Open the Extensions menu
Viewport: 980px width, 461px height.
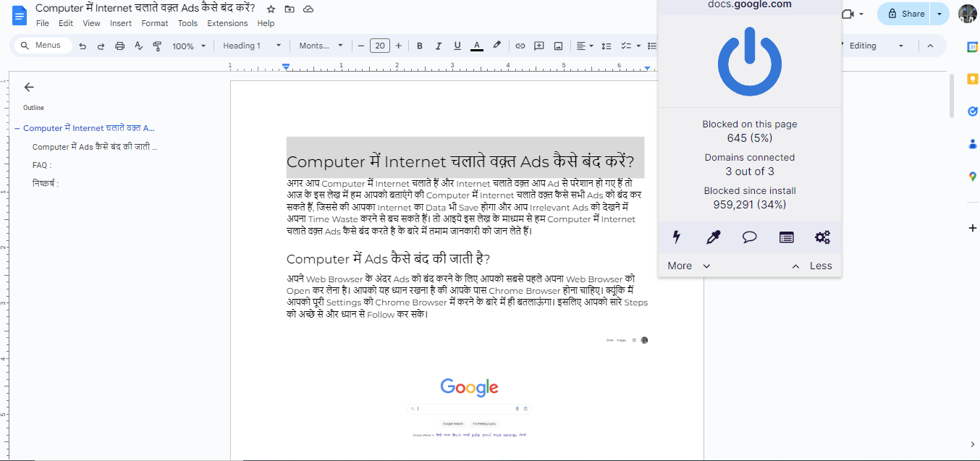point(227,23)
